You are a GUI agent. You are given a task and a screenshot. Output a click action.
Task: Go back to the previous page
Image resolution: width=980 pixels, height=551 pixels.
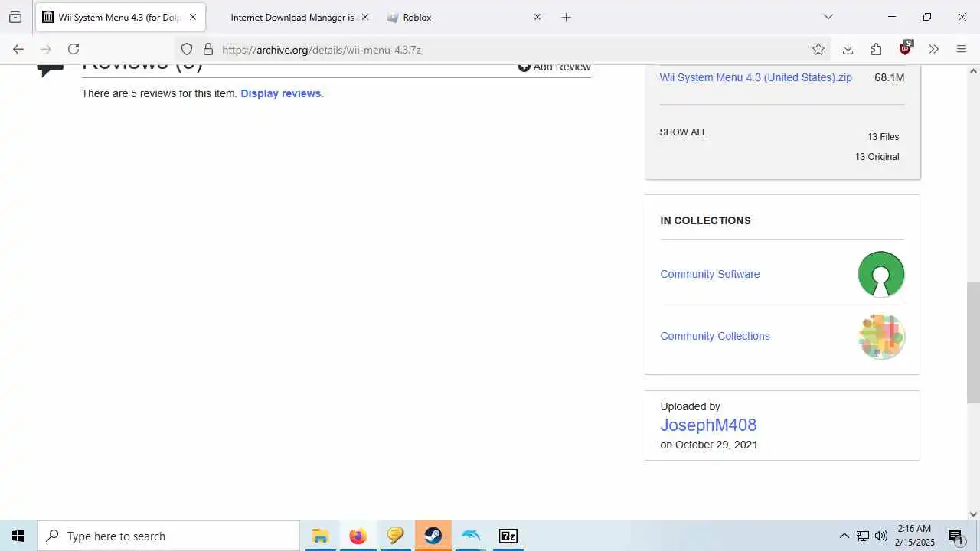[x=18, y=49]
